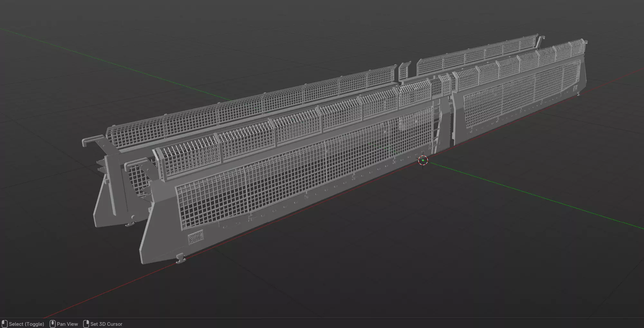644x328 pixels.
Task: Click the Pan View status label
Action: click(67, 324)
